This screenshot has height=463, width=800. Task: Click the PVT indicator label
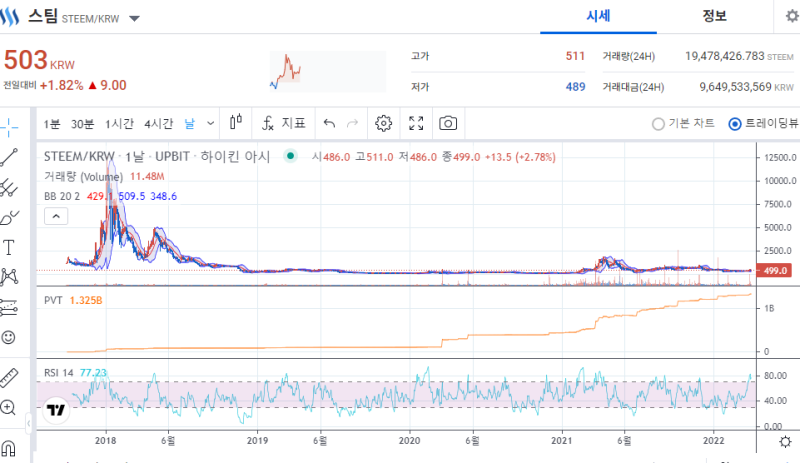click(53, 300)
